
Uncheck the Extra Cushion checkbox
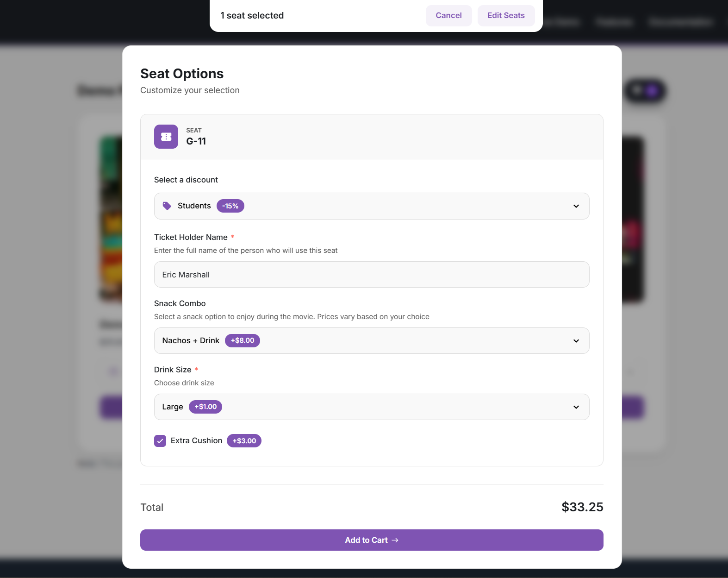[x=160, y=441]
